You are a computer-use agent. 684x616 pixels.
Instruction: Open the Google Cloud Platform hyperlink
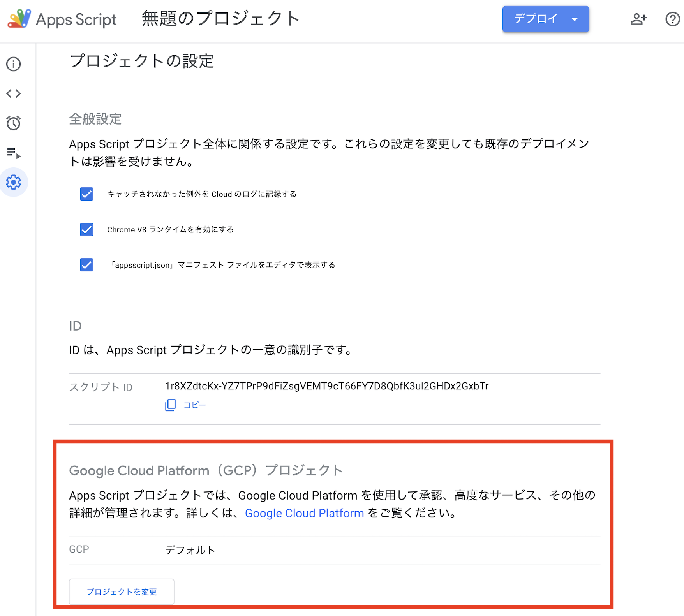click(x=304, y=513)
